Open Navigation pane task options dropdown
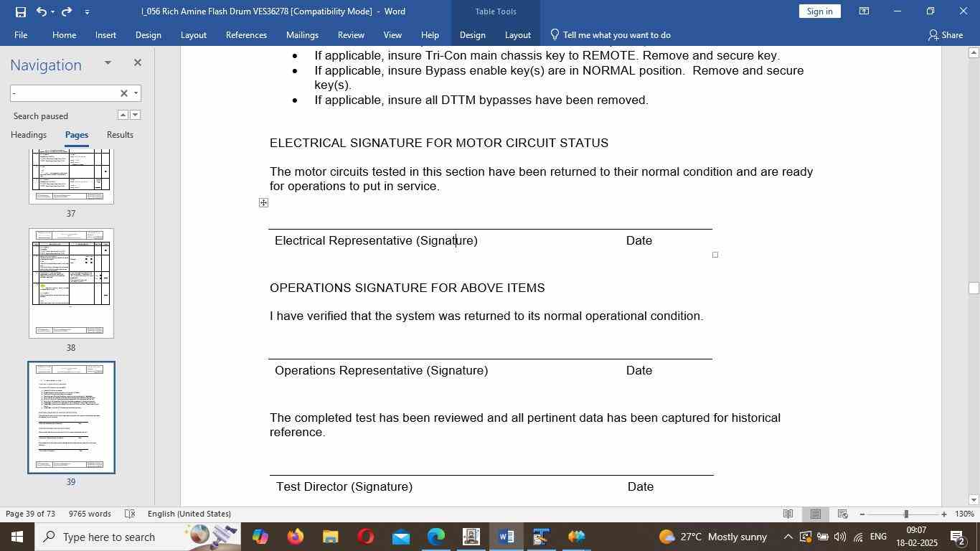The image size is (980, 551). (108, 63)
